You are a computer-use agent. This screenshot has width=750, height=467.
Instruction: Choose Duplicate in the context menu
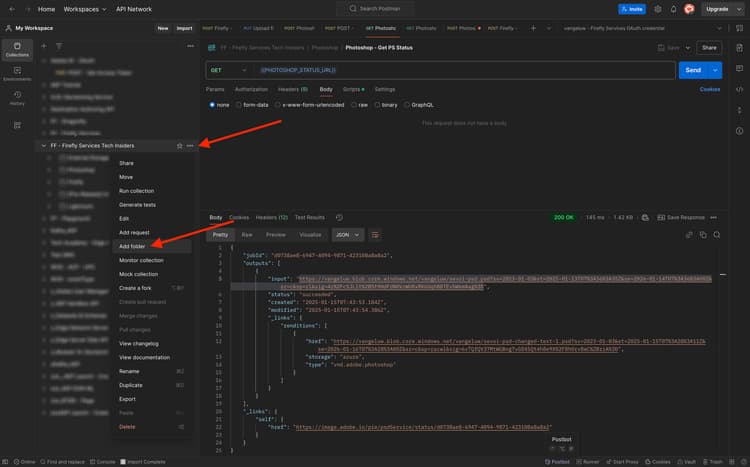coord(152,385)
